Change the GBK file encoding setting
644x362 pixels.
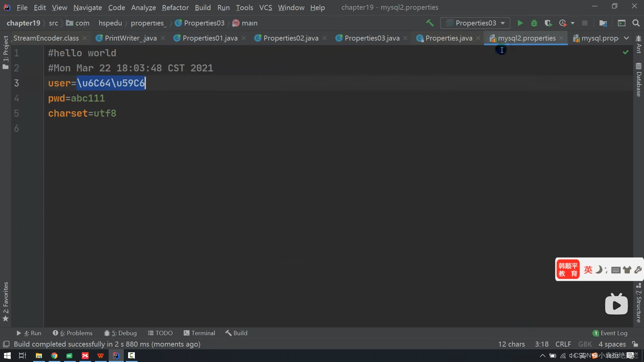585,344
